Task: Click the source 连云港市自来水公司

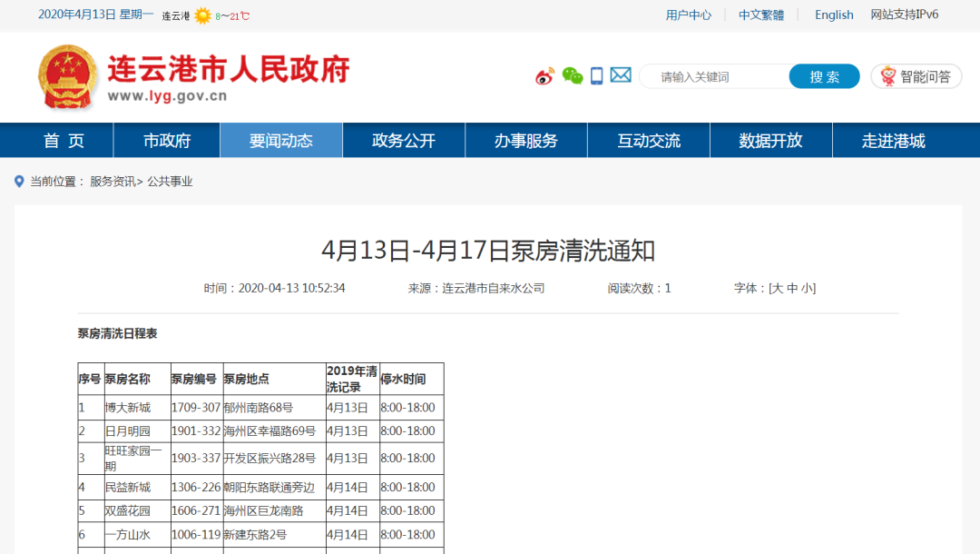Action: [x=494, y=288]
